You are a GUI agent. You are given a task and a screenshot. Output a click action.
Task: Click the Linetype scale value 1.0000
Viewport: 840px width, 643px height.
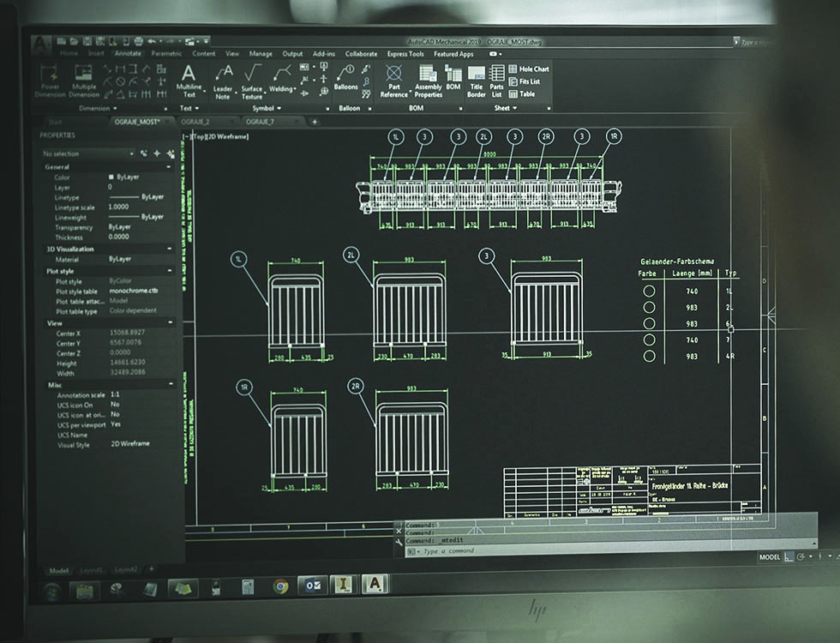pos(118,207)
